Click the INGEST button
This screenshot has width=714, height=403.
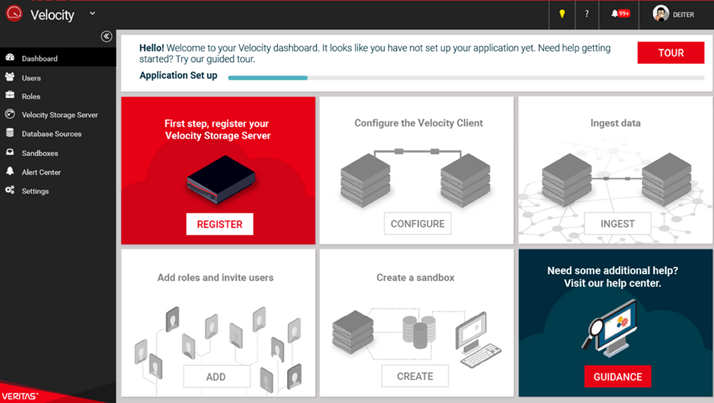point(617,224)
